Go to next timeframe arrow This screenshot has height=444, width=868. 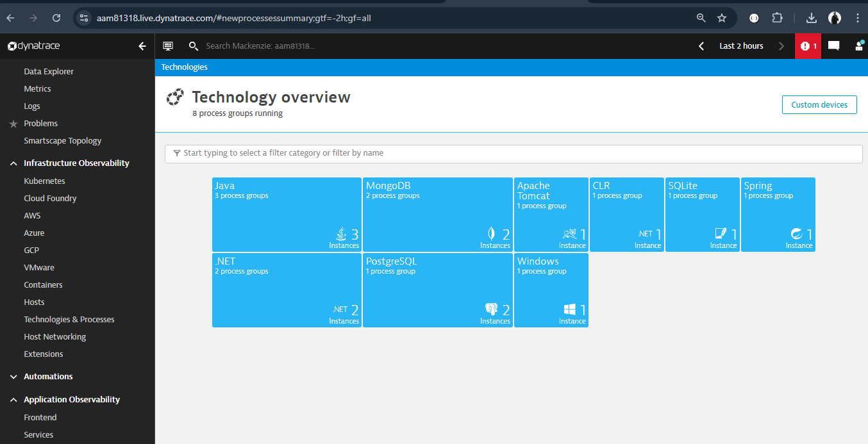[781, 46]
